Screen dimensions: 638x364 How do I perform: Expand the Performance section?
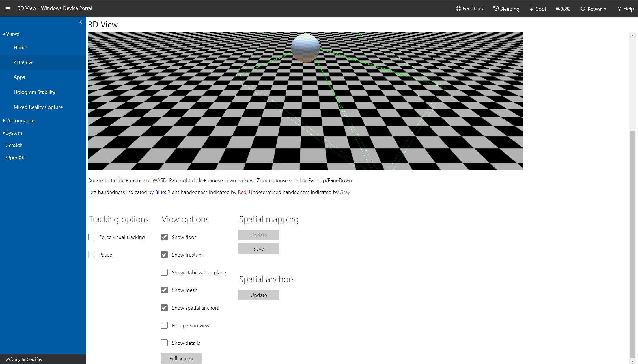(x=19, y=120)
